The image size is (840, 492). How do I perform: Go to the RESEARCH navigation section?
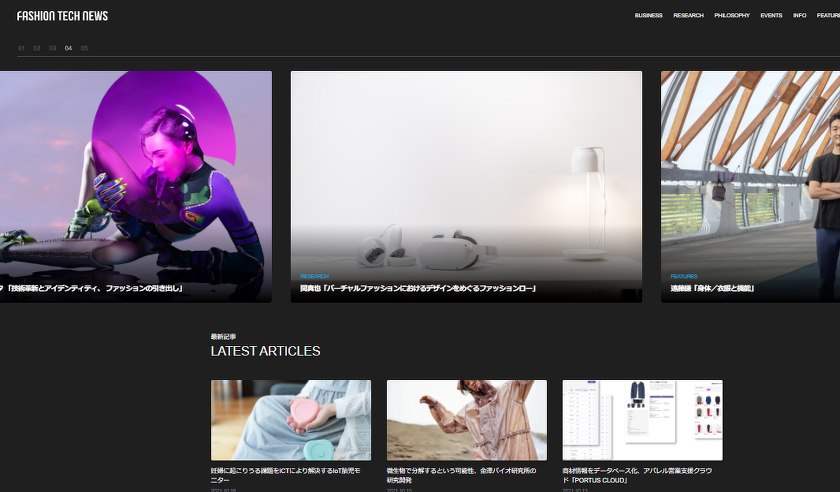click(688, 16)
